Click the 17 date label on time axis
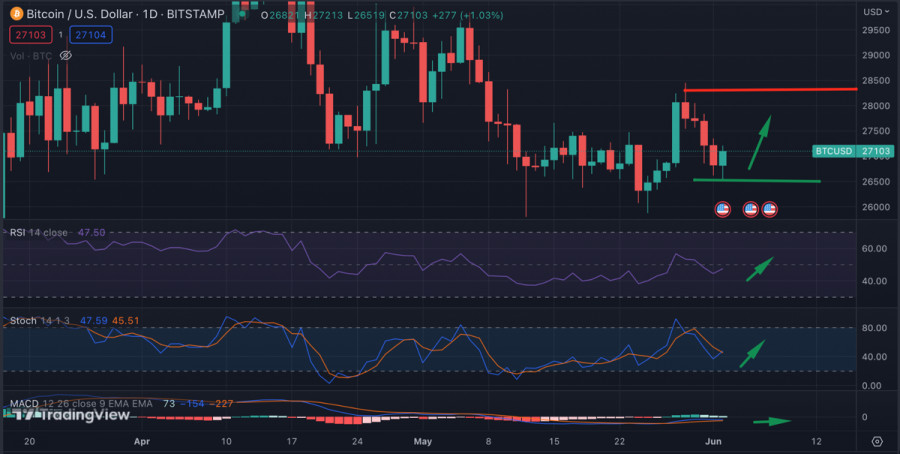The width and height of the screenshot is (900, 454). coord(291,442)
